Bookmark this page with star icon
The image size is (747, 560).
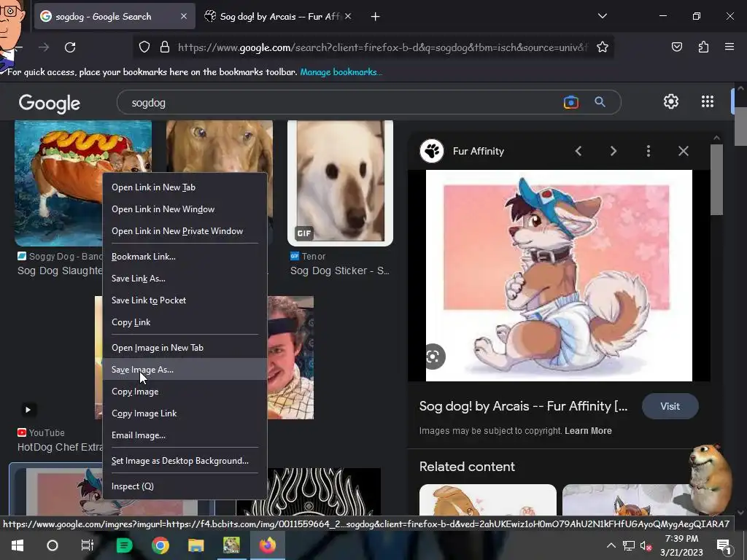(602, 47)
